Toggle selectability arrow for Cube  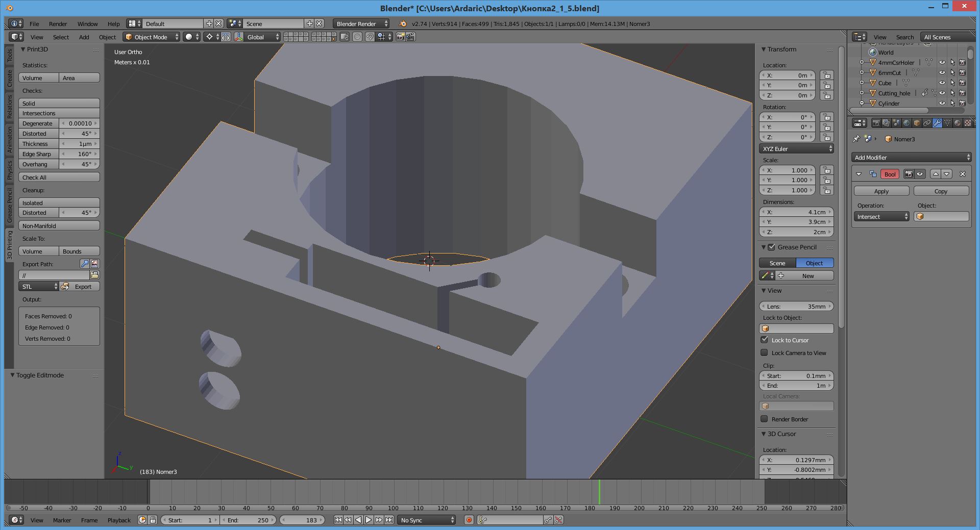click(x=952, y=83)
